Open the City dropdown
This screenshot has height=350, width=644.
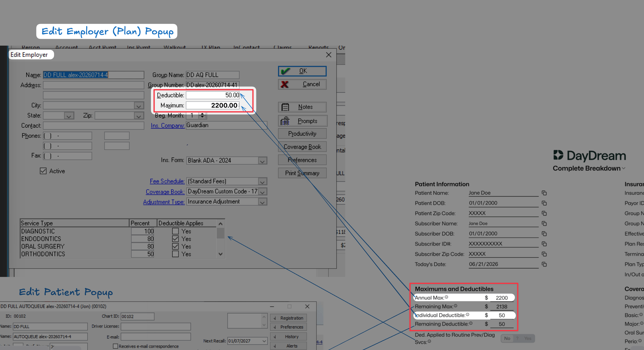(x=139, y=106)
